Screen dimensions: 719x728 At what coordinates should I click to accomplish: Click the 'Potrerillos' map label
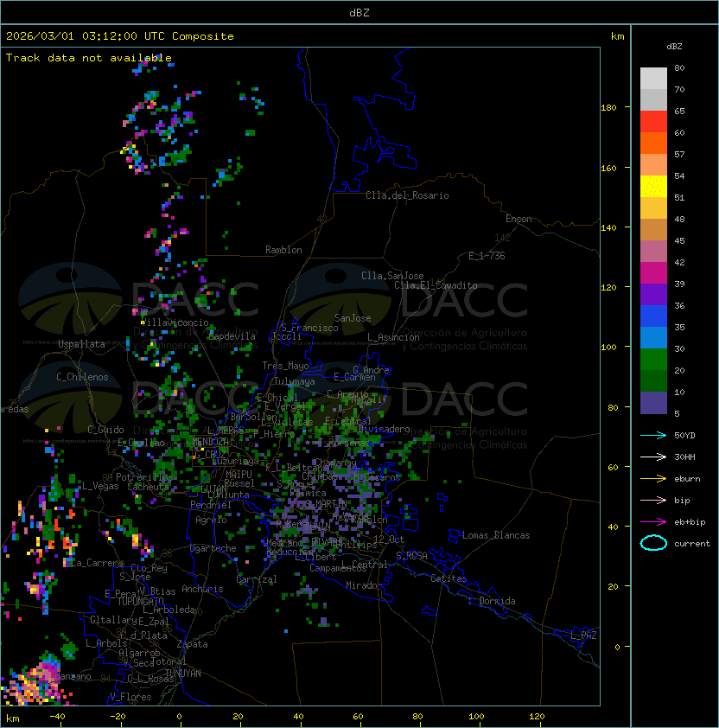(x=144, y=477)
